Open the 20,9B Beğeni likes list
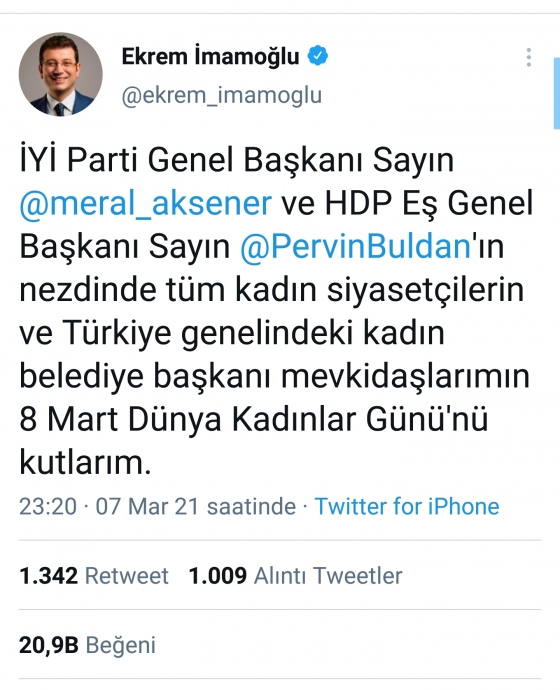This screenshot has height=690, width=560. (x=87, y=646)
